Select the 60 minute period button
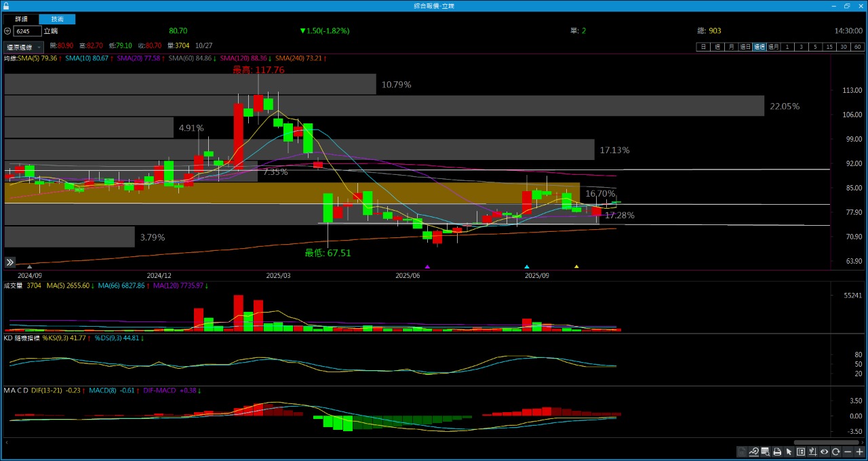The width and height of the screenshot is (868, 461). click(x=858, y=47)
